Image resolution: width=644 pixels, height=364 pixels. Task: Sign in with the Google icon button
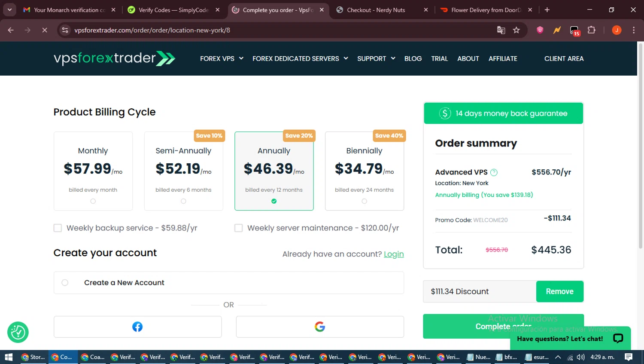pyautogui.click(x=320, y=327)
